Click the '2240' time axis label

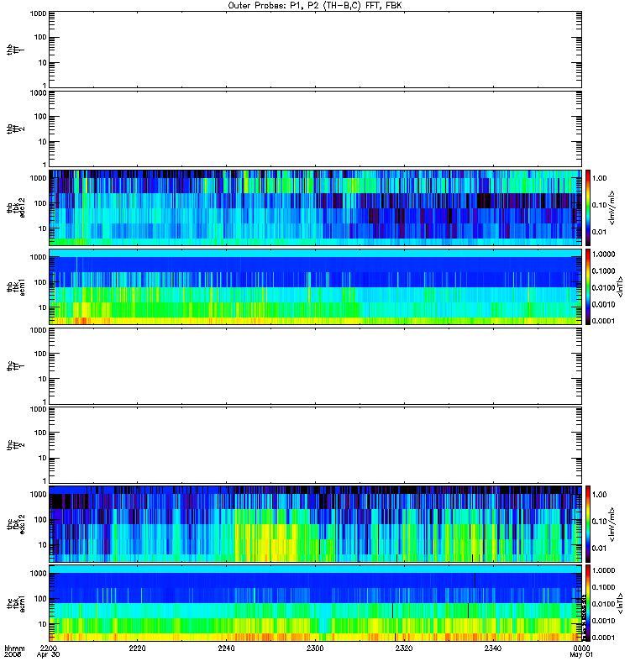click(226, 648)
